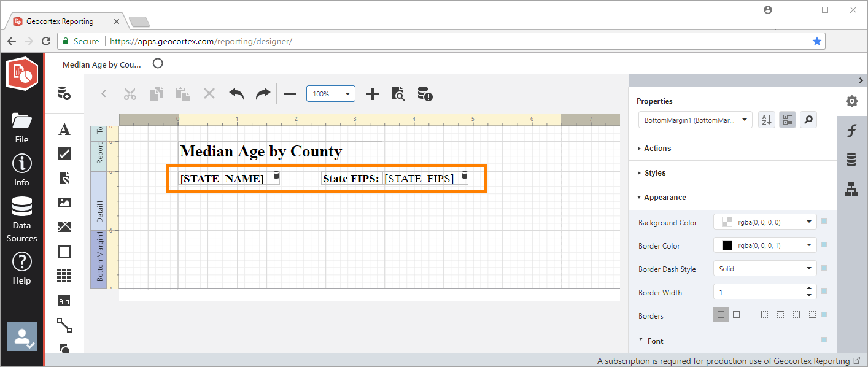
Task: Toggle alphabetical sort of properties
Action: [x=766, y=120]
